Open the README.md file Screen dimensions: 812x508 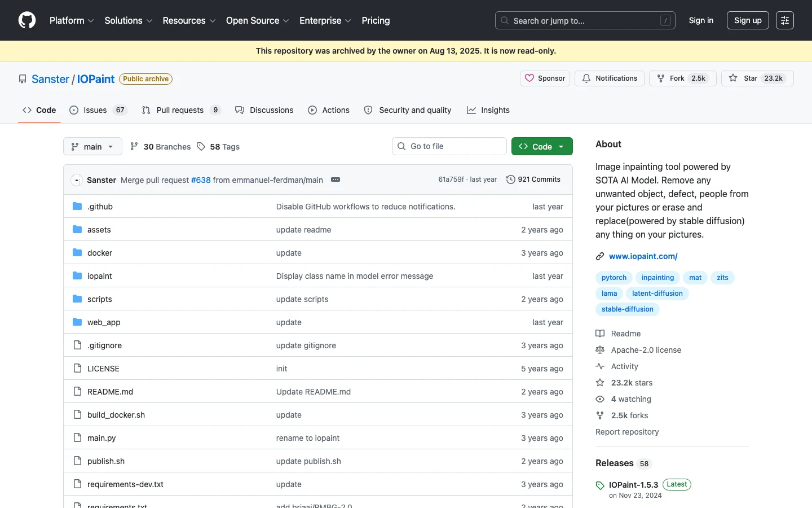tap(110, 392)
